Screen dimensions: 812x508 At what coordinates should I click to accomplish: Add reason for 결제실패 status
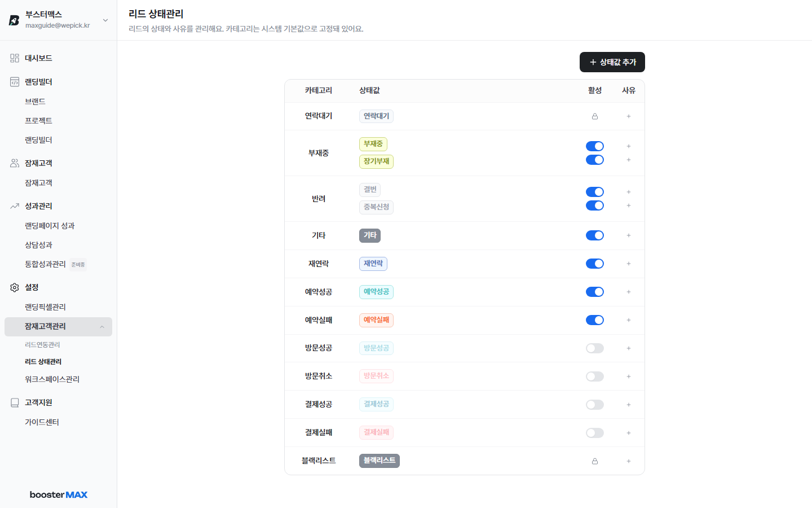click(629, 433)
